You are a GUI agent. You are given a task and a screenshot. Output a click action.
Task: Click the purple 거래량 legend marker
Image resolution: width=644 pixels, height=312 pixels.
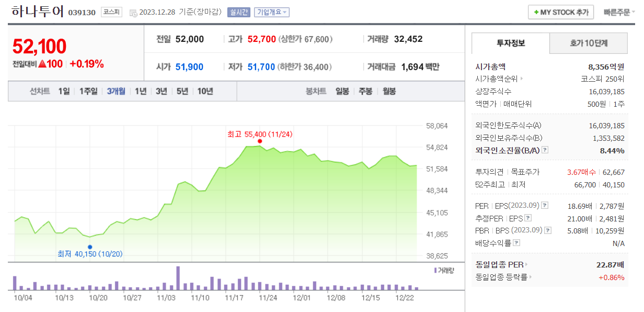(x=435, y=270)
